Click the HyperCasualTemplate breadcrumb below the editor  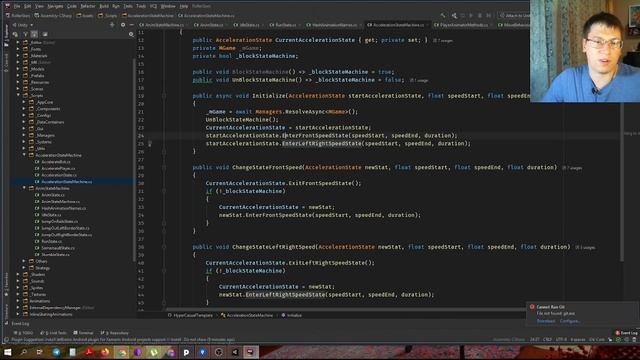(190, 315)
